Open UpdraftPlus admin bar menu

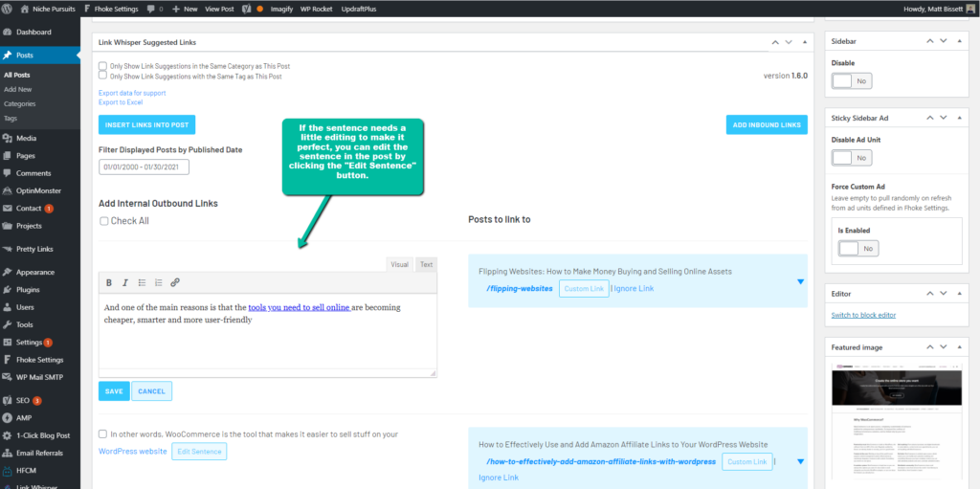click(x=359, y=9)
